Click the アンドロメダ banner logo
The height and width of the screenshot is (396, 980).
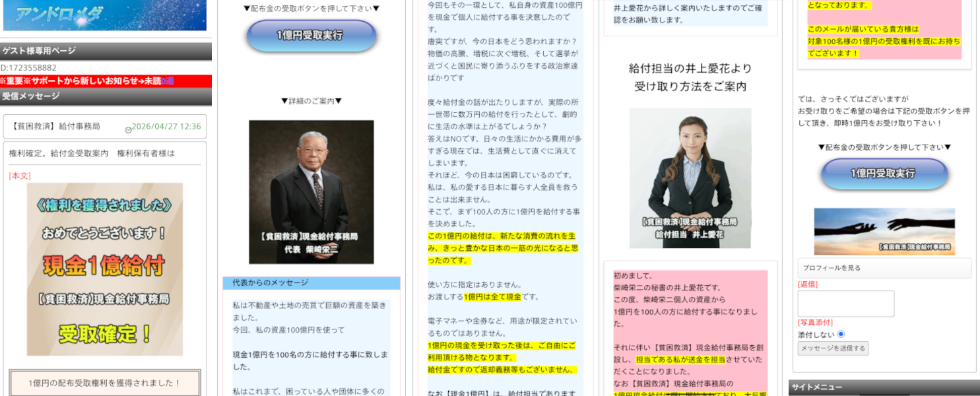point(105,15)
